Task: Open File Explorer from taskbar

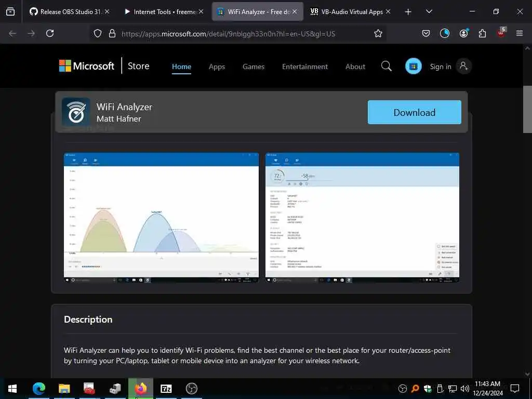Action: [64, 389]
